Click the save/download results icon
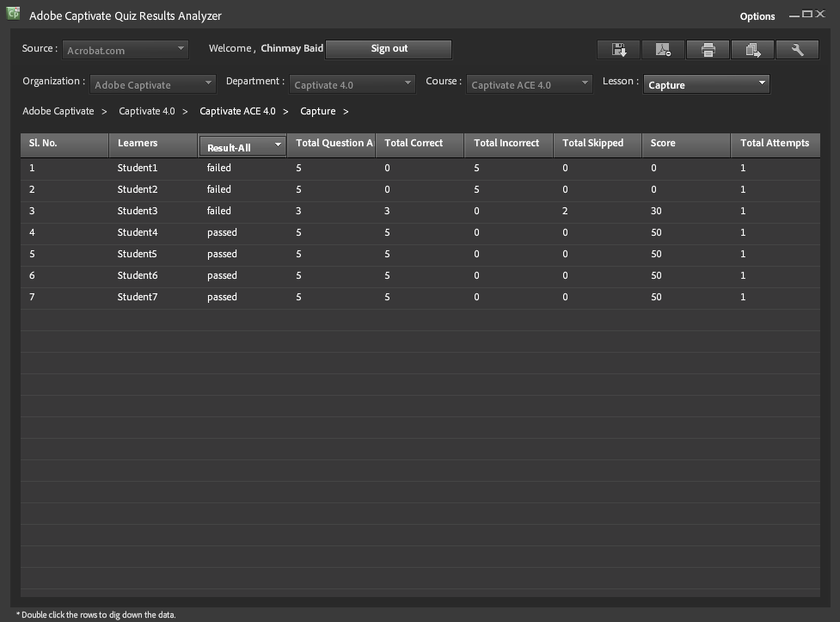The height and width of the screenshot is (622, 840). point(618,50)
